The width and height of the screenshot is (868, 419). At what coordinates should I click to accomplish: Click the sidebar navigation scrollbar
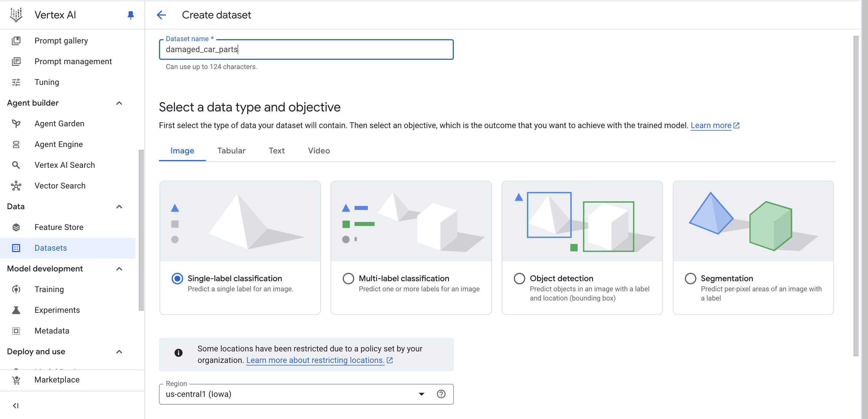click(141, 231)
